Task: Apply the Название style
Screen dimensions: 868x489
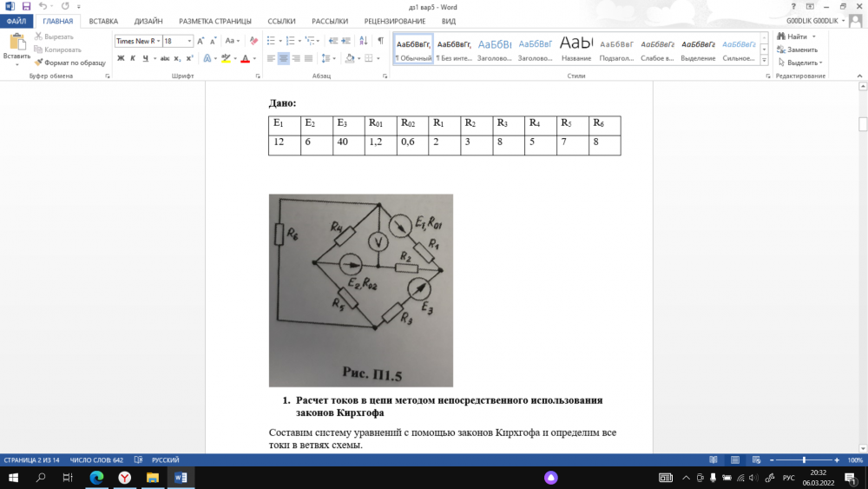Action: click(575, 50)
